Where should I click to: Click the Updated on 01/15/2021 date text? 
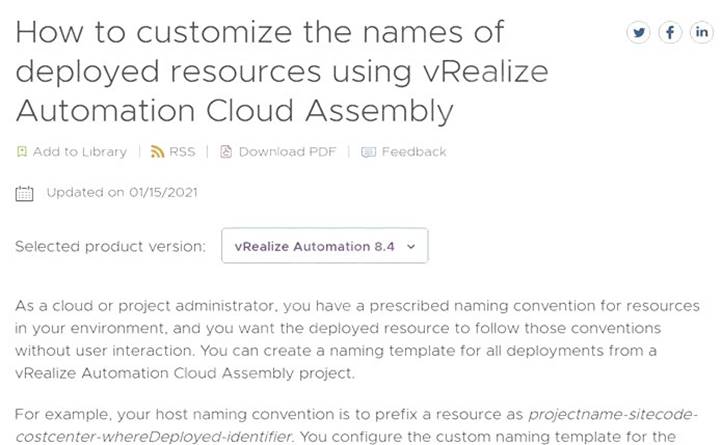122,193
